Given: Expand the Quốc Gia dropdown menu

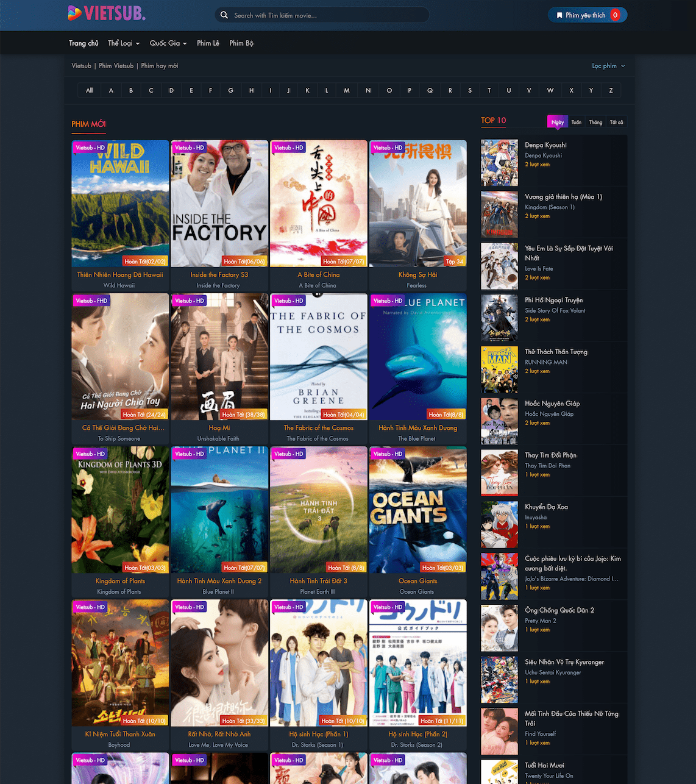Looking at the screenshot, I should (168, 43).
